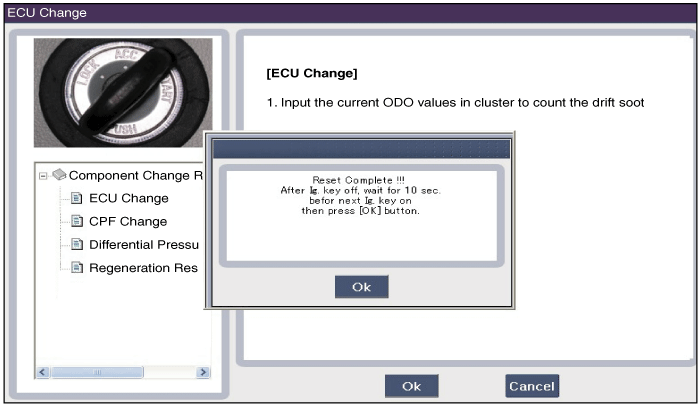Click the horizontal scrollbar thumb

coord(97,372)
